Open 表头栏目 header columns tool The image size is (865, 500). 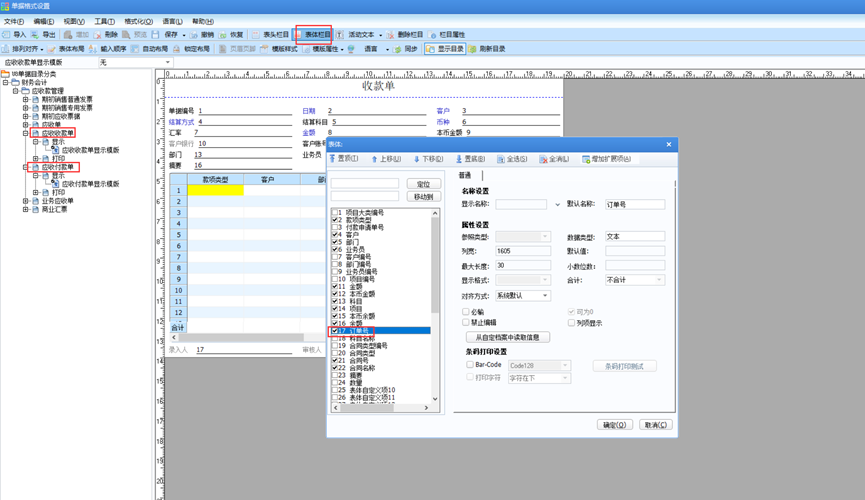click(x=270, y=35)
